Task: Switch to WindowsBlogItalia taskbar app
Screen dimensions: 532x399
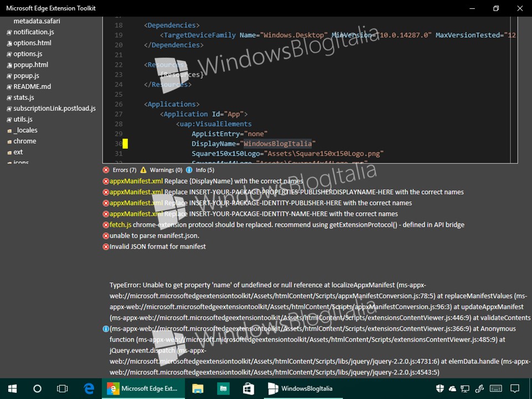Action: pyautogui.click(x=303, y=388)
